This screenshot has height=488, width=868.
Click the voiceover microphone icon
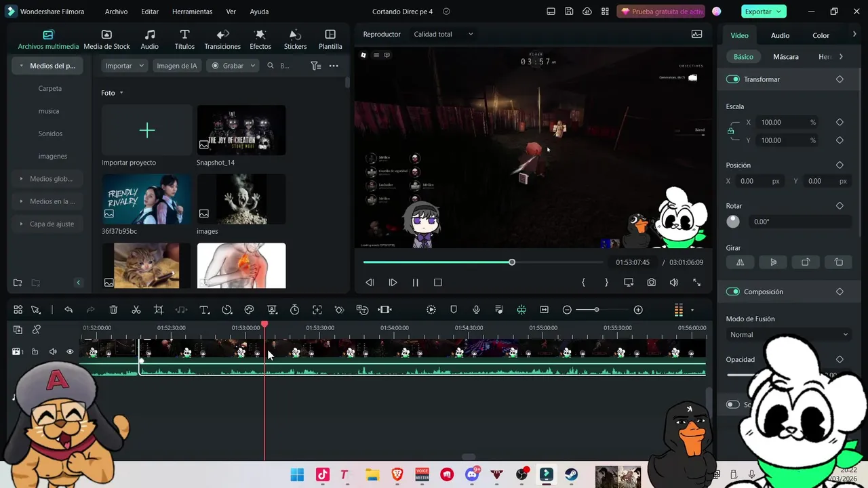[476, 310]
